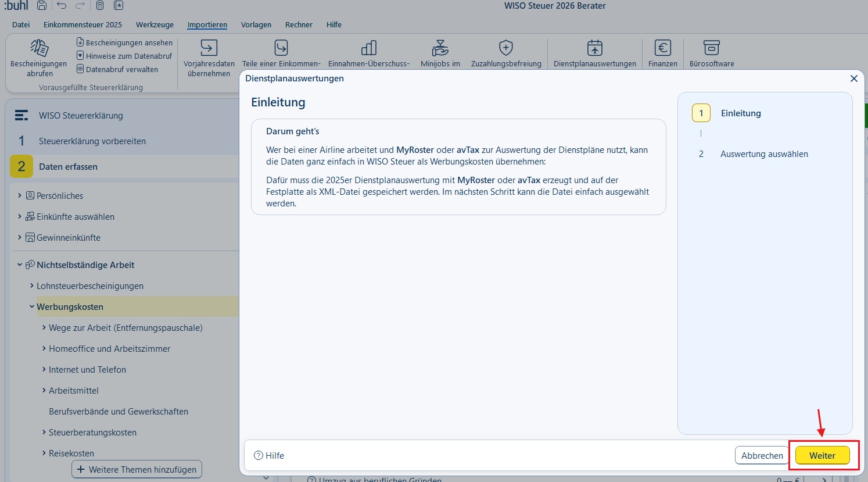This screenshot has width=868, height=482.
Task: Open the Werkzeuge menu
Action: [x=155, y=24]
